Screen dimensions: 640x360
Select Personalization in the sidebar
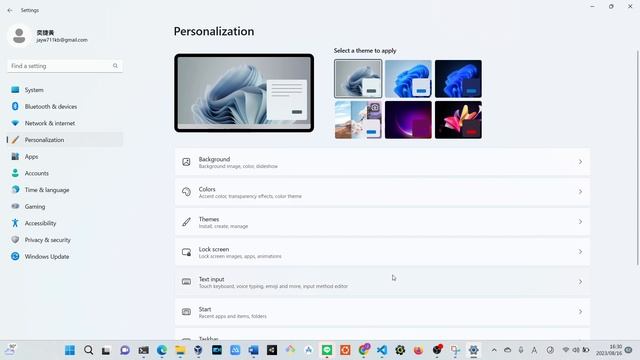pos(65,140)
